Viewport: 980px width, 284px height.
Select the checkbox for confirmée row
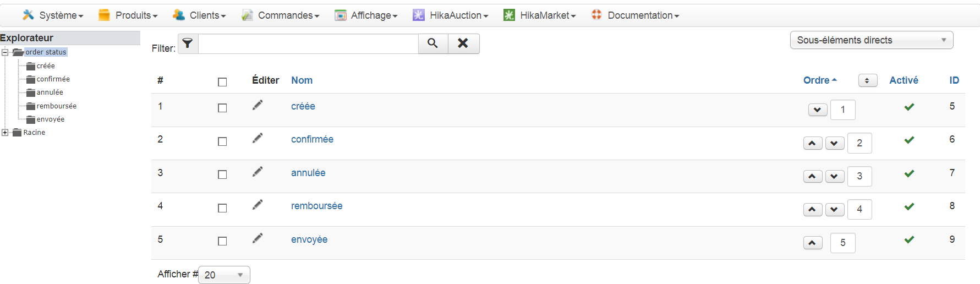tap(222, 141)
